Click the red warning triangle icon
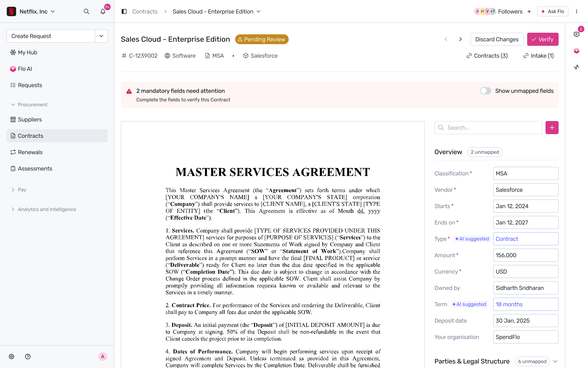Viewport: 588px width, 368px height. (x=129, y=91)
